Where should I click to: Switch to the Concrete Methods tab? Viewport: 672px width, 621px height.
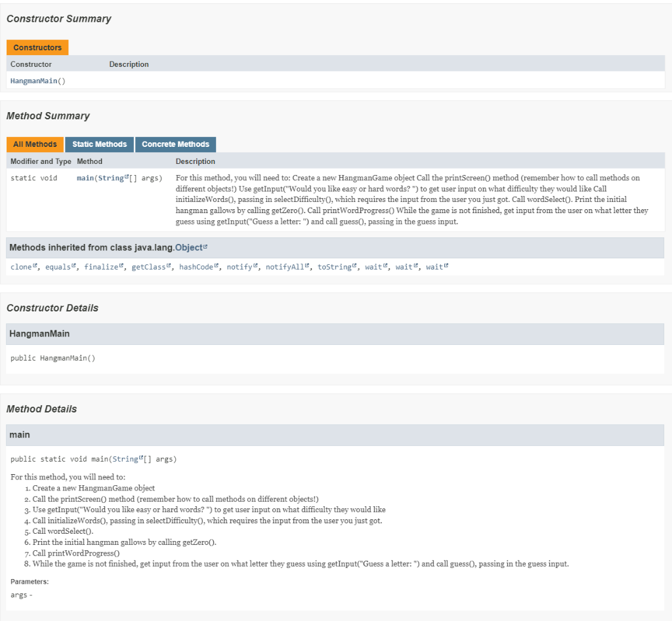(x=176, y=144)
